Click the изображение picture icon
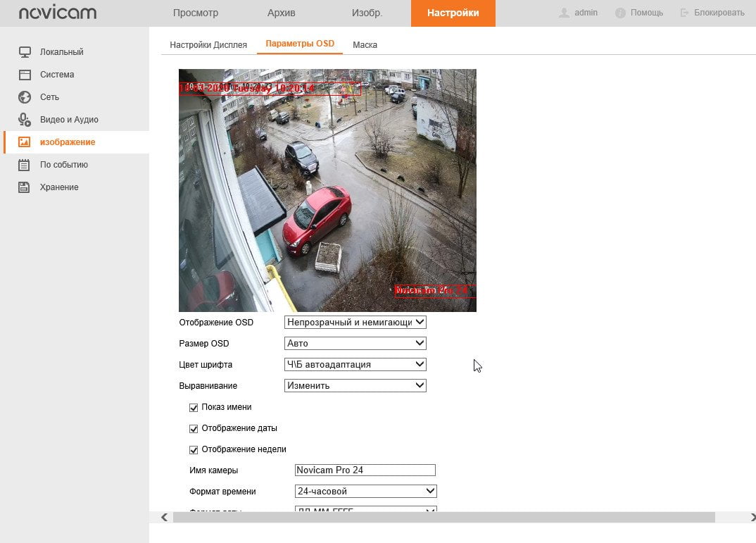 point(25,142)
